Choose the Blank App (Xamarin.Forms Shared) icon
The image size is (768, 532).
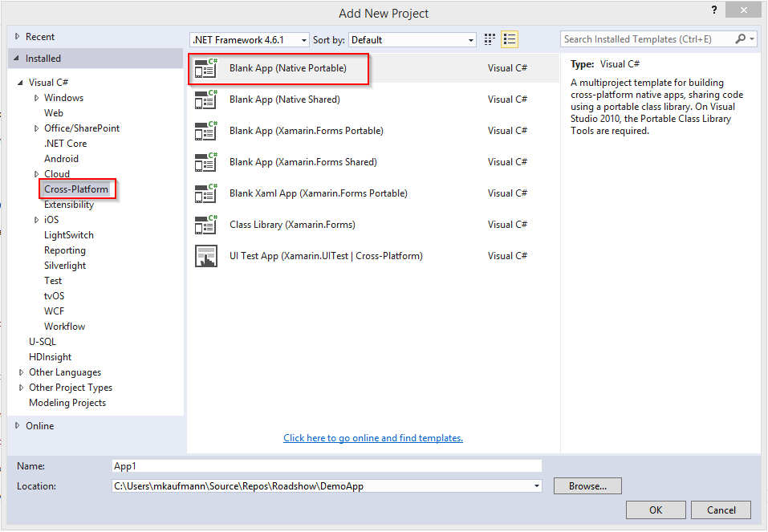coord(206,162)
